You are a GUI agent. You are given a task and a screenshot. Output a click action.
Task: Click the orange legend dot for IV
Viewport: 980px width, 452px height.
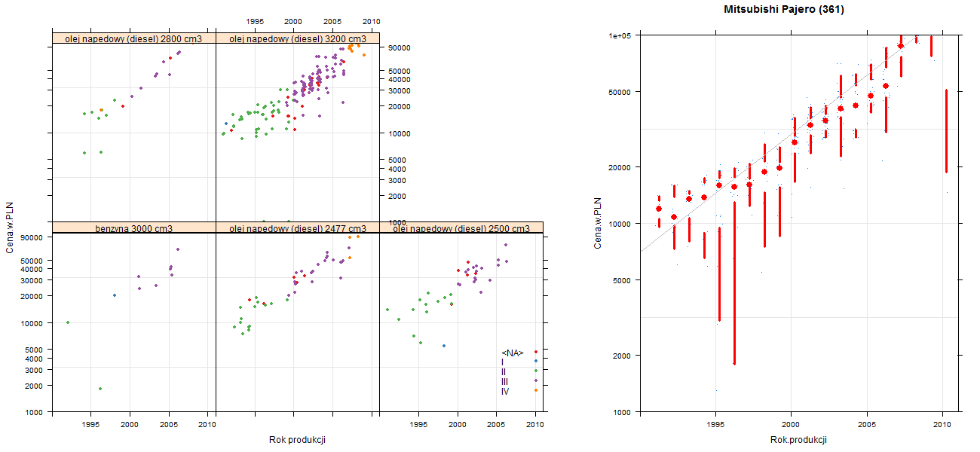[535, 390]
